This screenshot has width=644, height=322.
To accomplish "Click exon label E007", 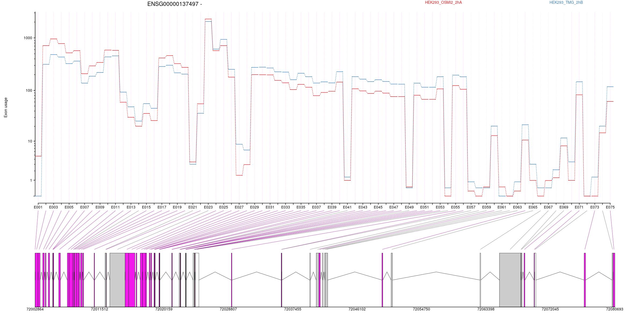I will coord(85,207).
